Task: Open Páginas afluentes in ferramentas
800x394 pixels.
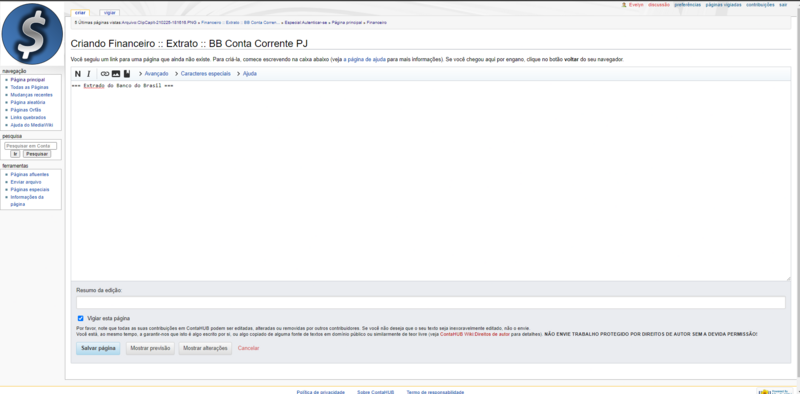Action: [x=30, y=175]
